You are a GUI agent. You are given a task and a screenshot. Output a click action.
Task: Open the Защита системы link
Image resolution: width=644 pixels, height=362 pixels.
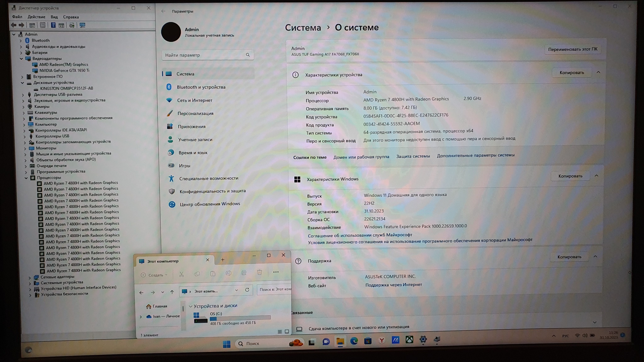[413, 156]
